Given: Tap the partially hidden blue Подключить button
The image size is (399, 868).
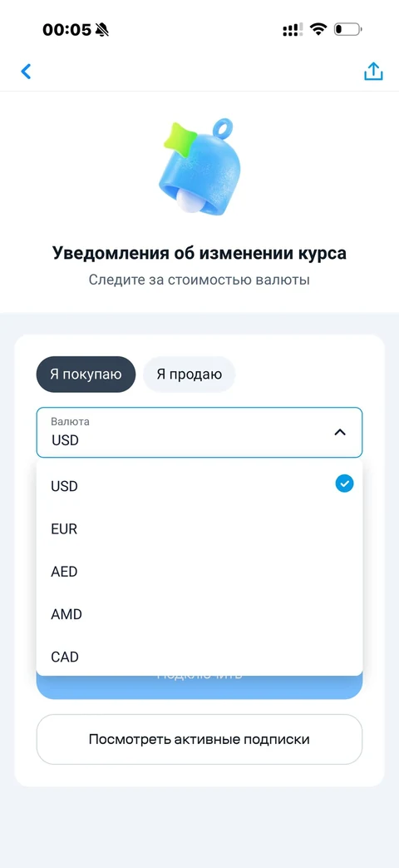Looking at the screenshot, I should pos(199,687).
